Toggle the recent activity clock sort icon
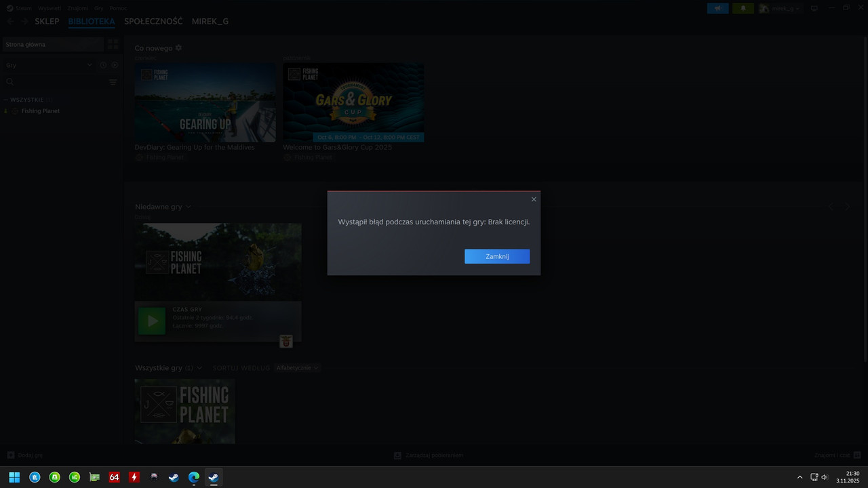 coord(103,65)
